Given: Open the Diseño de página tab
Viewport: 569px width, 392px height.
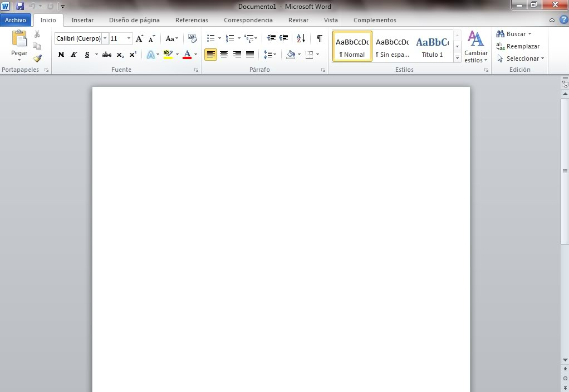Looking at the screenshot, I should coord(134,21).
